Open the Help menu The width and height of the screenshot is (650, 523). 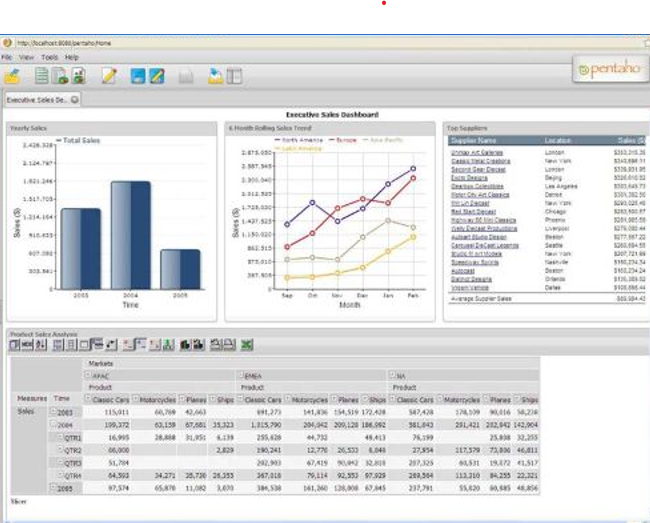click(x=71, y=57)
